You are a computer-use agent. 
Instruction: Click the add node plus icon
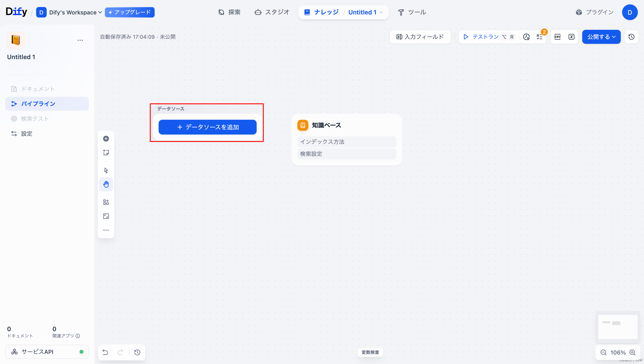point(106,138)
